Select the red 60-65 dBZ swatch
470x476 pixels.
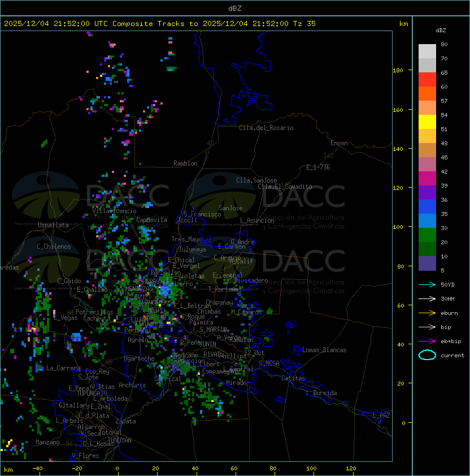427,80
